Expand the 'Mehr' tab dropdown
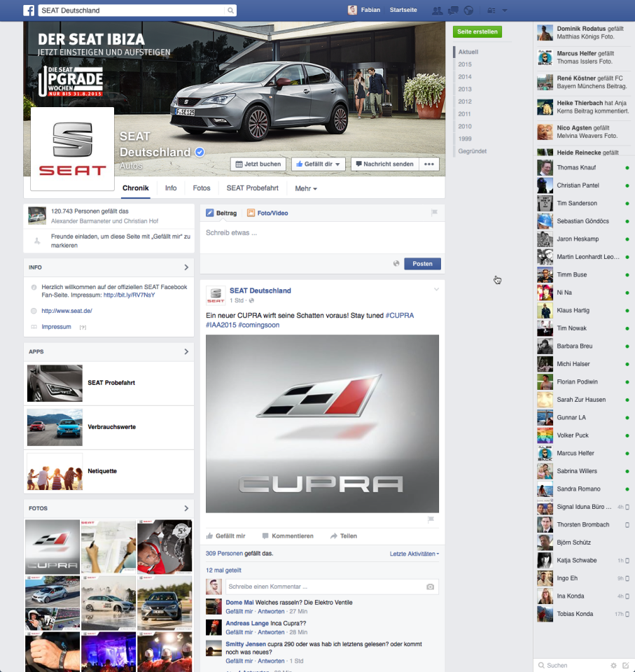The height and width of the screenshot is (672, 635). tap(306, 189)
